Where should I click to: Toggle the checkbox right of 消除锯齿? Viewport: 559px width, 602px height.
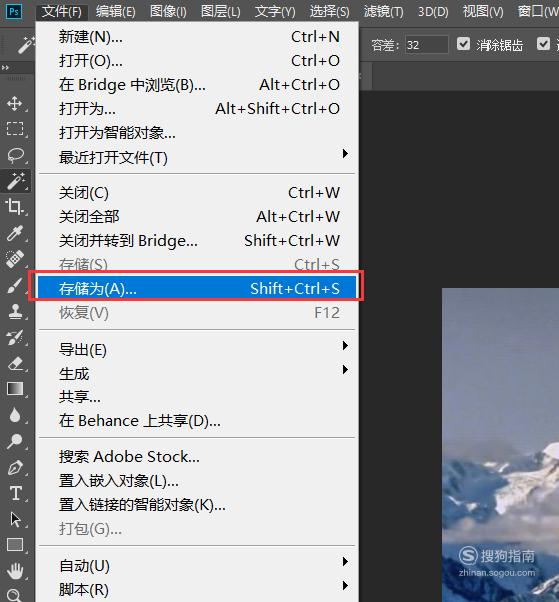pyautogui.click(x=543, y=44)
